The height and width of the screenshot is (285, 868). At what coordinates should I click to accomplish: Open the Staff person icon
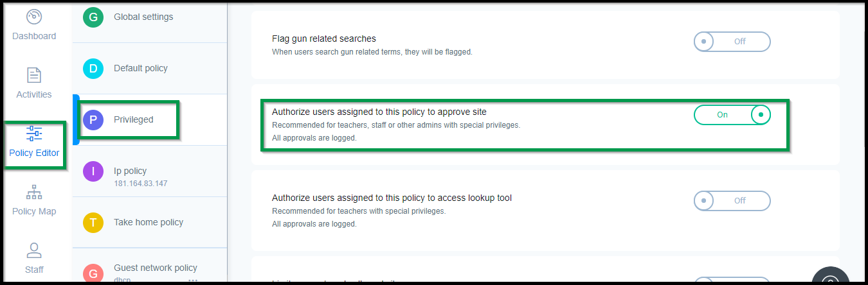(34, 250)
